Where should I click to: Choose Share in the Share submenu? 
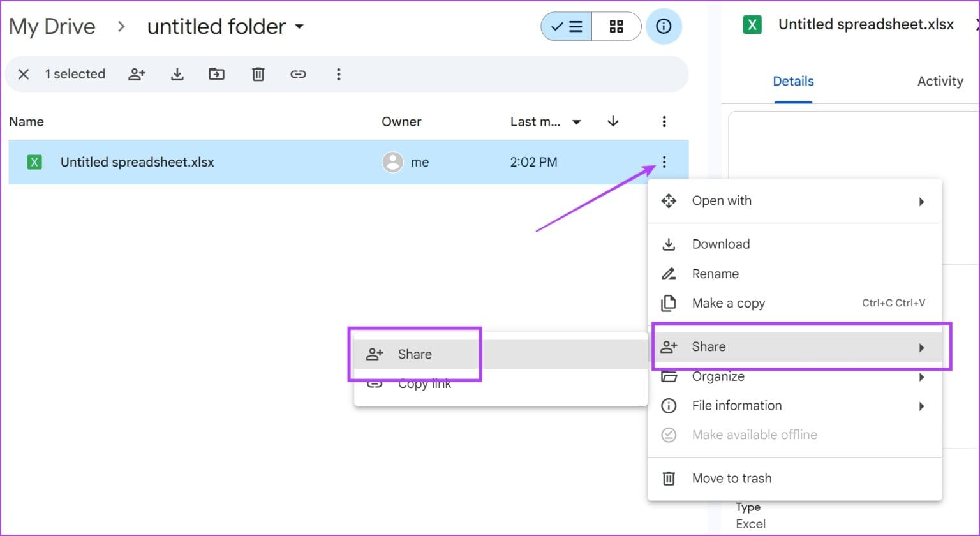415,354
